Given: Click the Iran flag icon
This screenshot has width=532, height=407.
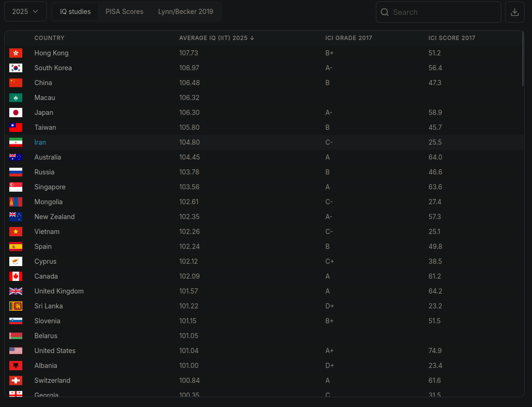Looking at the screenshot, I should [x=16, y=142].
